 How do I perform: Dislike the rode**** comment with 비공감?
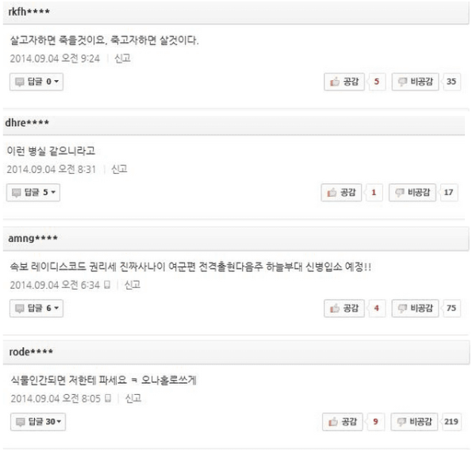[x=414, y=422]
